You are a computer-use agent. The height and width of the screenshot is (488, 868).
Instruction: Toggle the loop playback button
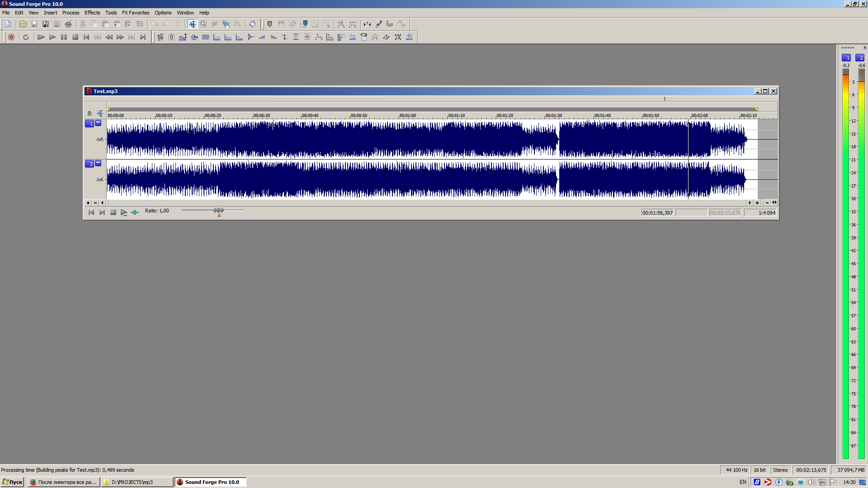point(26,37)
